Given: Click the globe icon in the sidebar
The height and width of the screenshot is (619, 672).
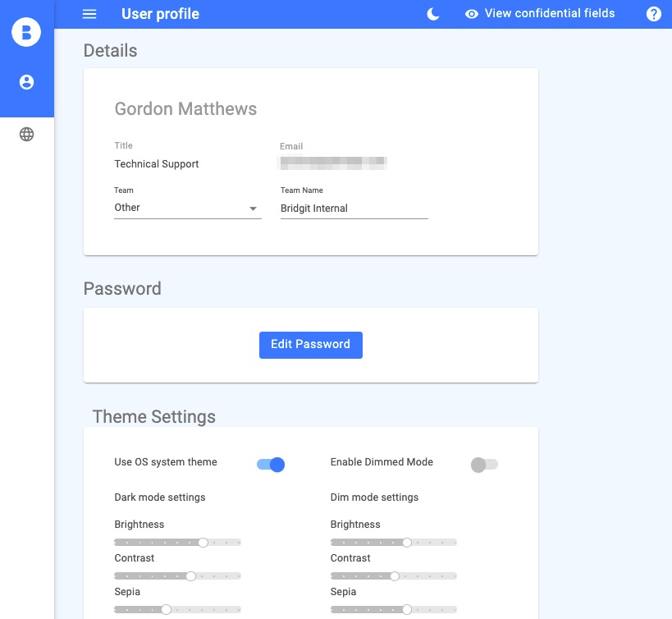Looking at the screenshot, I should coord(26,133).
